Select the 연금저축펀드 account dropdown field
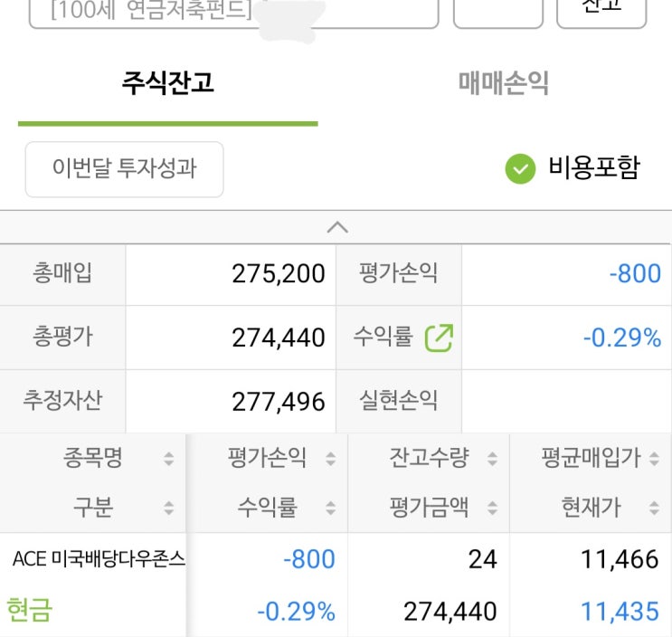Viewport: 672px width, 637px height. [x=233, y=13]
